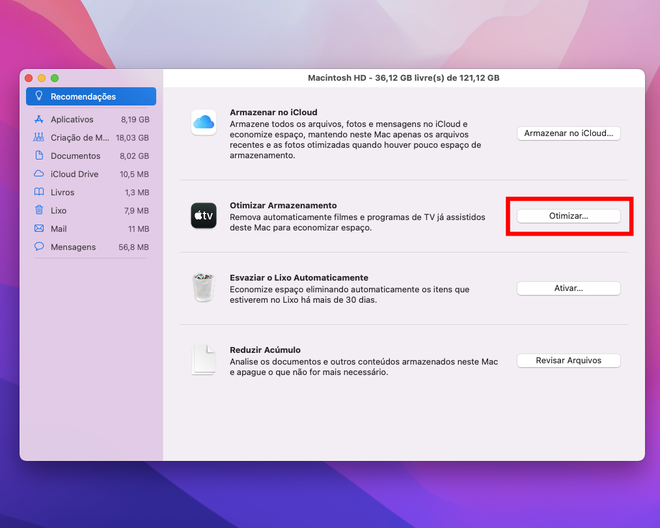Click the blank document stack icon
The height and width of the screenshot is (528, 660).
[204, 360]
